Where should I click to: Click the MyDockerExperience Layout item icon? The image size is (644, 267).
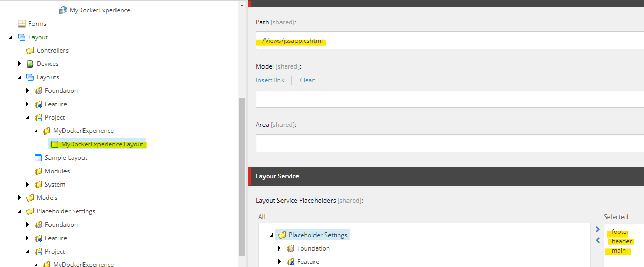[55, 144]
